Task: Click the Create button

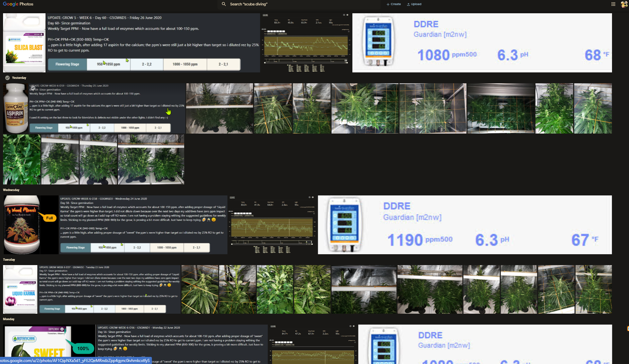Action: point(394,4)
